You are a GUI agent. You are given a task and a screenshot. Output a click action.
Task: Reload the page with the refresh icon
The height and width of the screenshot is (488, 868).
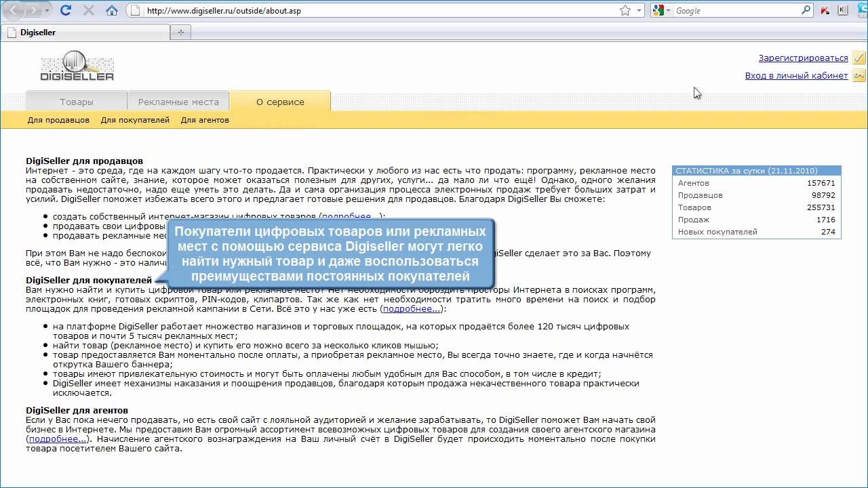(x=66, y=10)
